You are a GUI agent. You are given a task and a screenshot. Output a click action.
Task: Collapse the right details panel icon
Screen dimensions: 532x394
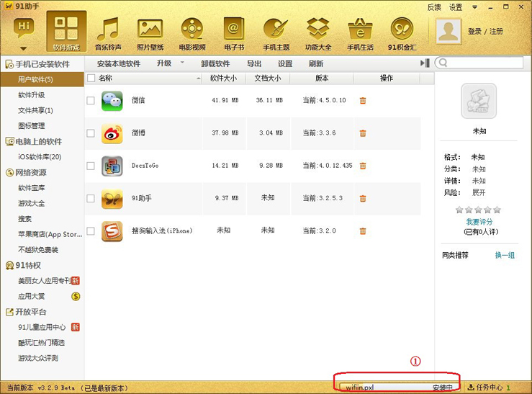click(425, 63)
